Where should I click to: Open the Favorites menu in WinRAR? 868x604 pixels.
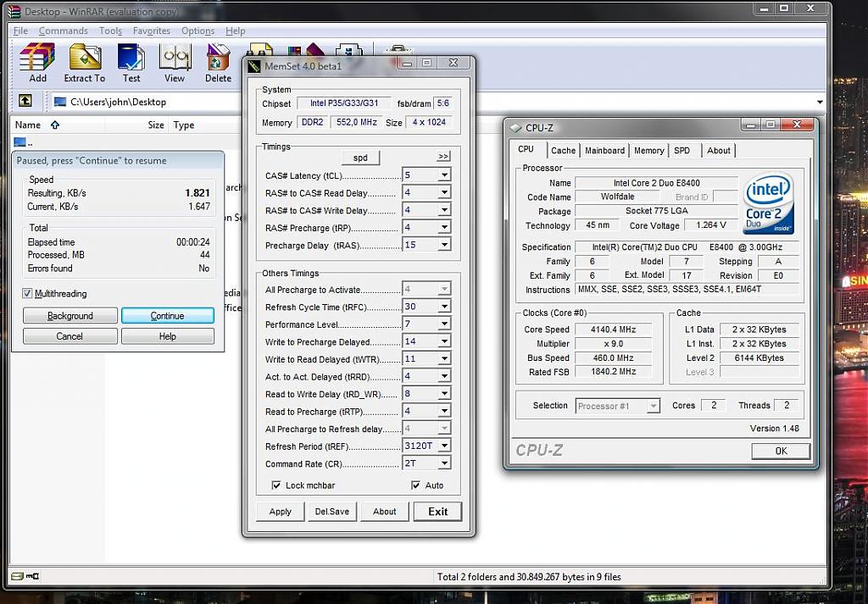[151, 31]
